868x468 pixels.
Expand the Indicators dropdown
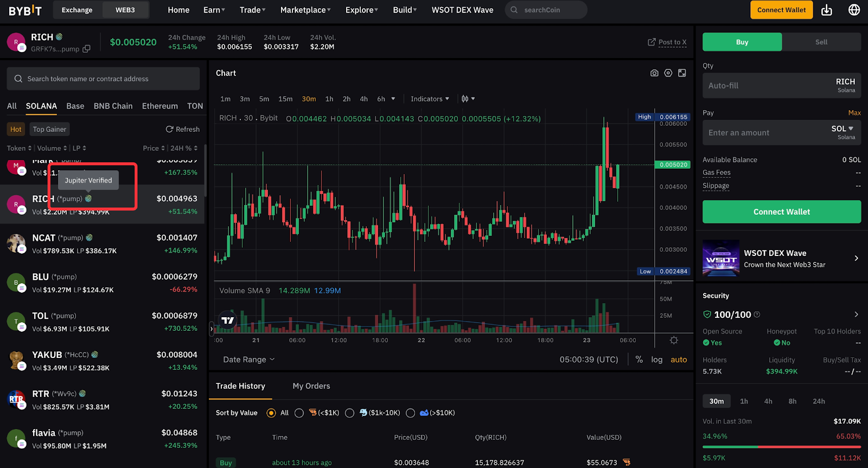pyautogui.click(x=430, y=99)
